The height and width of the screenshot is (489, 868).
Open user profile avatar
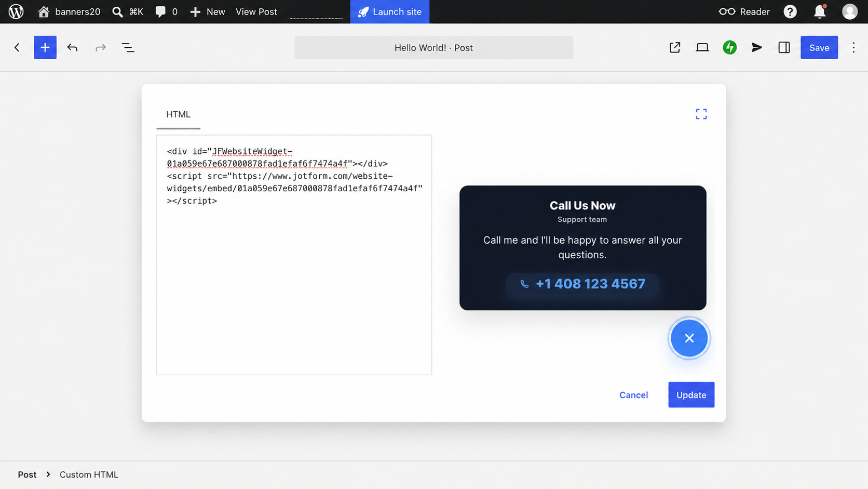click(x=850, y=11)
